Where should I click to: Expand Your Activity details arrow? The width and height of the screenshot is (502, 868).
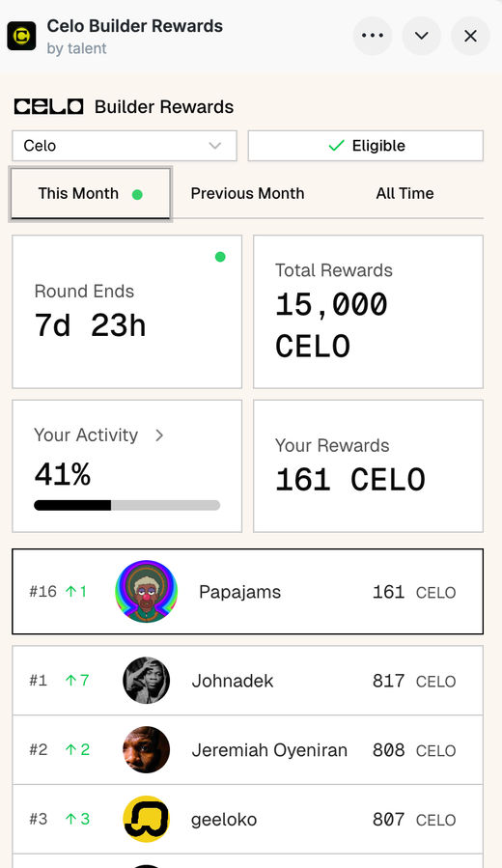[x=159, y=435]
